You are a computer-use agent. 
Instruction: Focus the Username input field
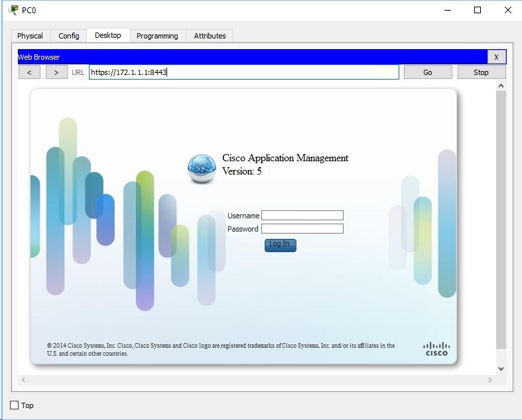pyautogui.click(x=302, y=216)
